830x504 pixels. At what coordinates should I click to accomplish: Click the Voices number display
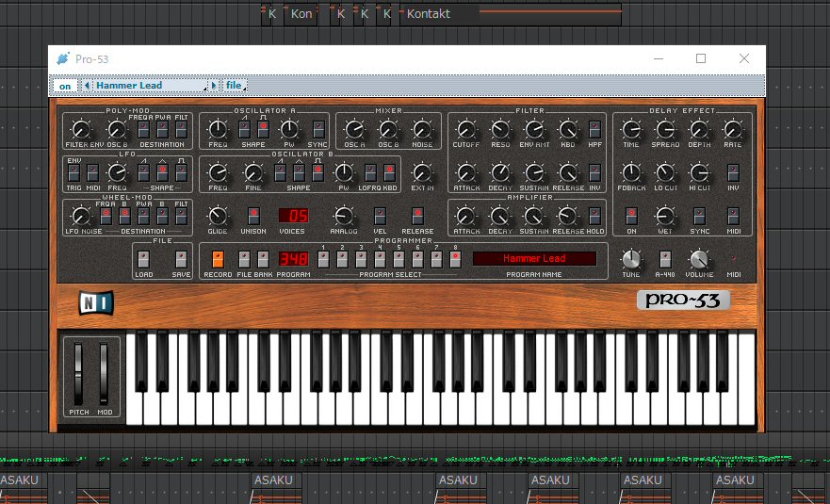[x=294, y=216]
